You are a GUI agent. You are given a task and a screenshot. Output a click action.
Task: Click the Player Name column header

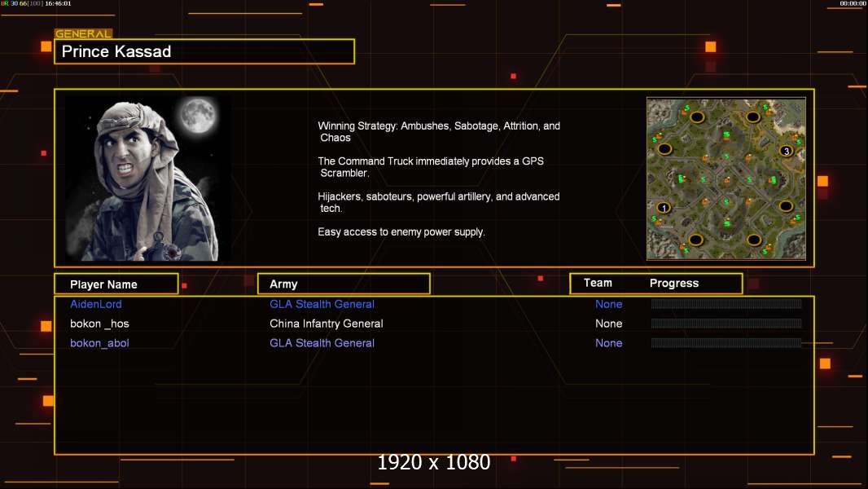pos(116,284)
